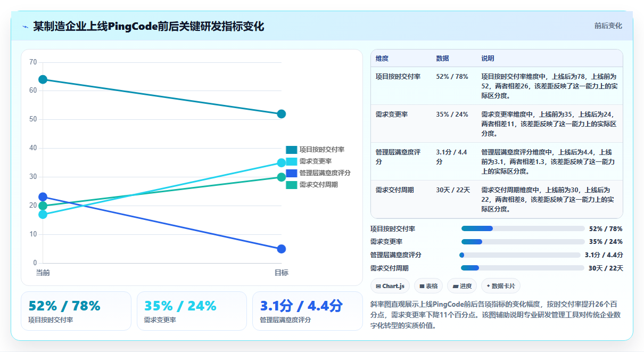The image size is (644, 352).
Task: Click 项目按时交付率 in table's first column
Action: pos(398,77)
